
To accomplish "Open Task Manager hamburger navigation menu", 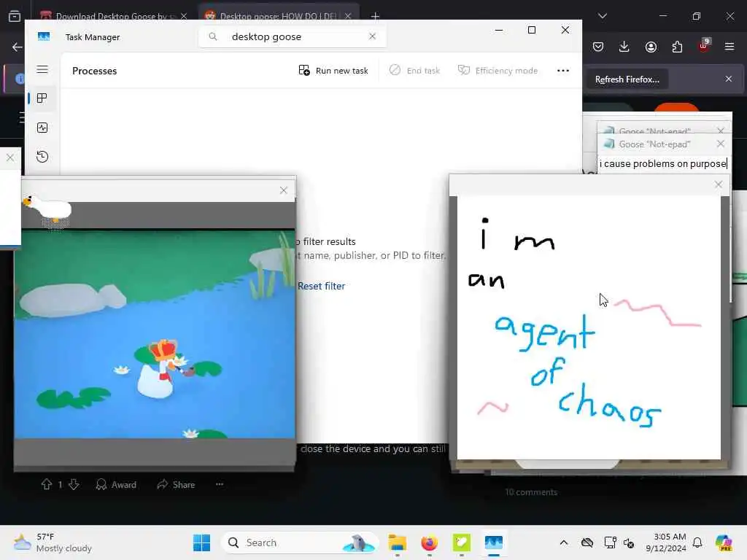I will click(42, 69).
